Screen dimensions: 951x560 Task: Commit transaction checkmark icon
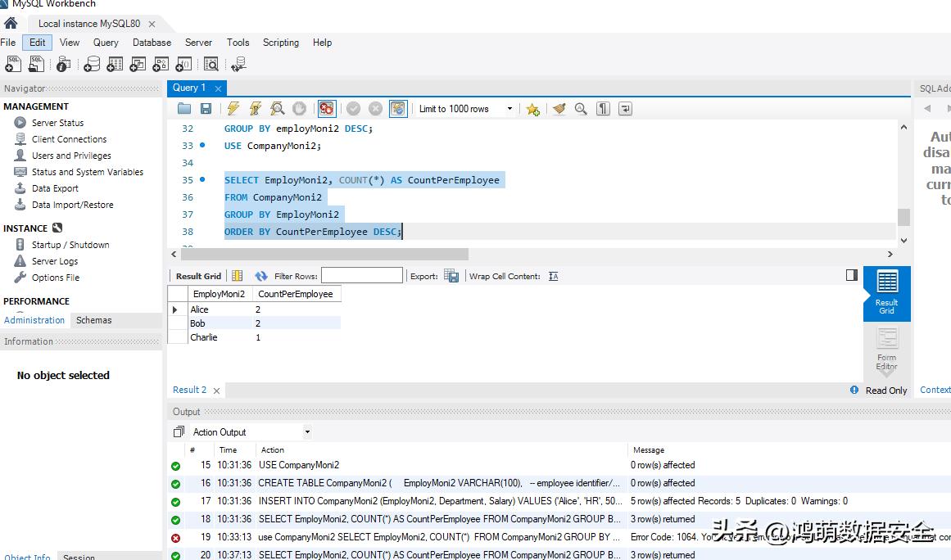pos(354,109)
